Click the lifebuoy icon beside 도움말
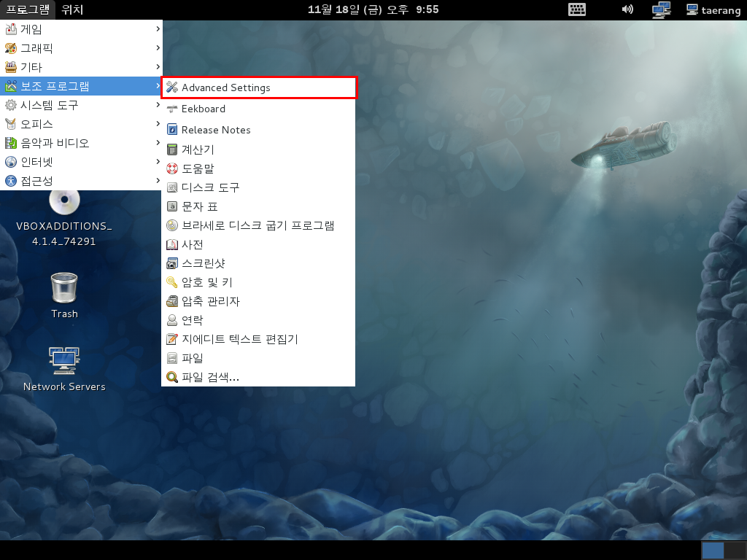Screen dimensions: 747x560 click(172, 168)
